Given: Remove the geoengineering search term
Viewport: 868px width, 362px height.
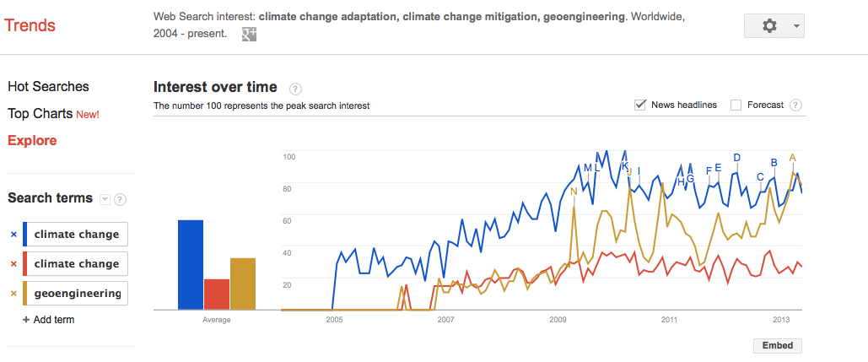Looking at the screenshot, I should (13, 294).
